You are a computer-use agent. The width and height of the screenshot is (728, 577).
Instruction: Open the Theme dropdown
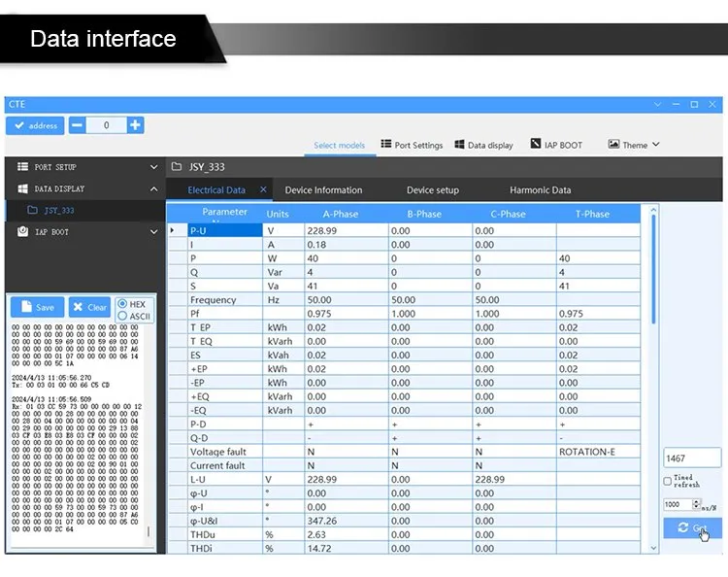pyautogui.click(x=634, y=145)
